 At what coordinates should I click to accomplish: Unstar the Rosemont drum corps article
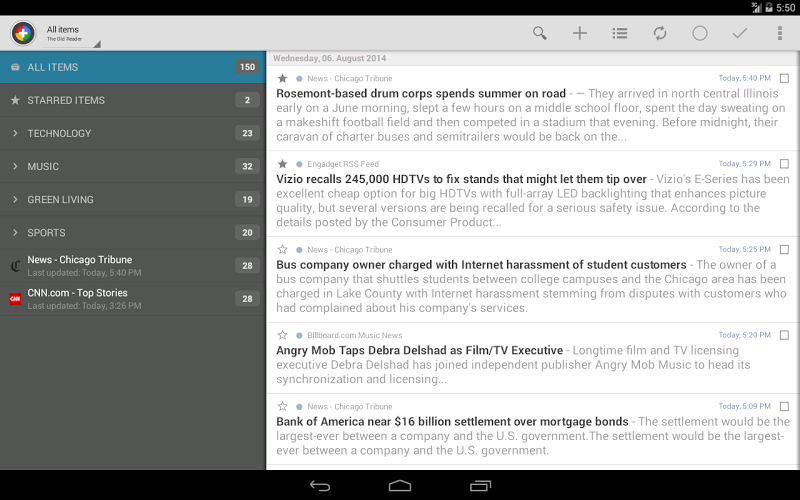click(283, 78)
